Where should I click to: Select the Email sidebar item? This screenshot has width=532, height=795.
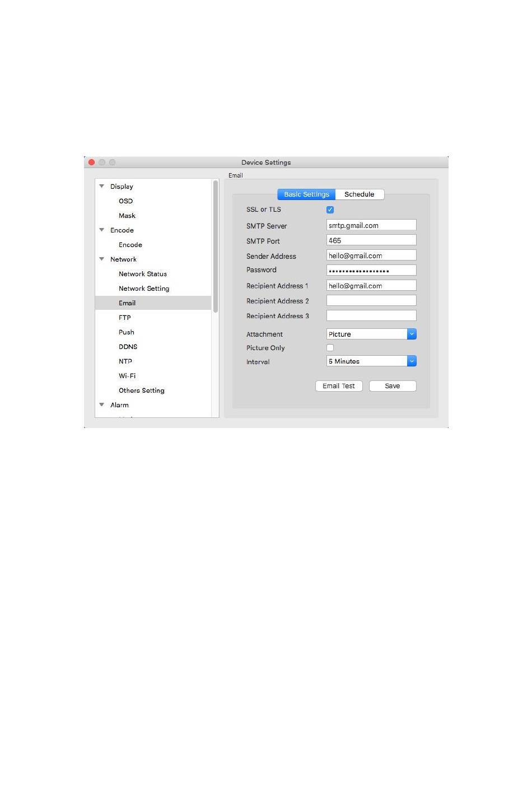point(153,303)
